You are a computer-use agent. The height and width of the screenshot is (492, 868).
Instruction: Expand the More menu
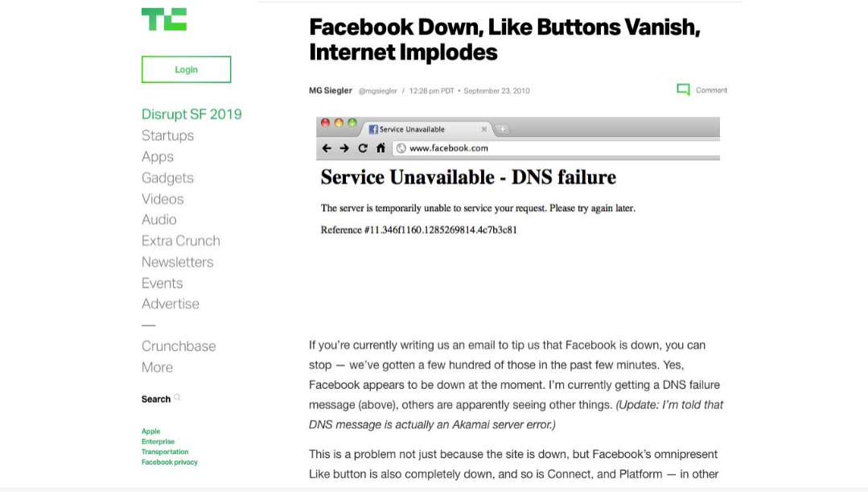[157, 367]
